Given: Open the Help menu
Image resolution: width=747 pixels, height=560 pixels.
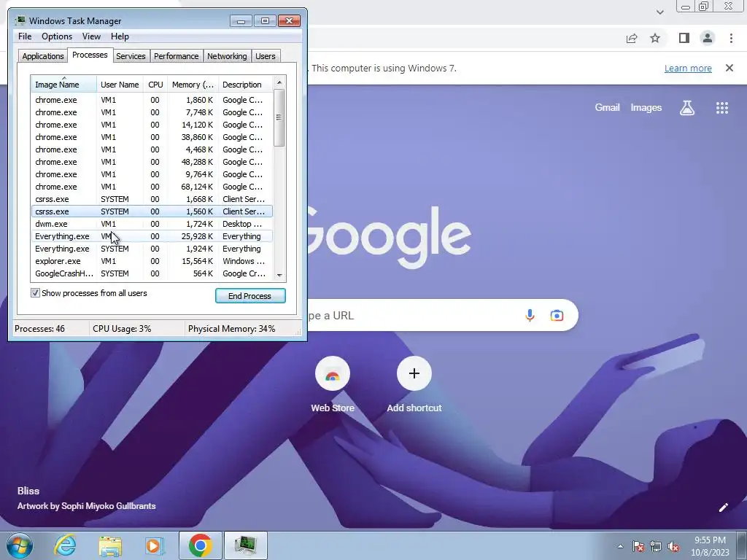Looking at the screenshot, I should (x=120, y=36).
